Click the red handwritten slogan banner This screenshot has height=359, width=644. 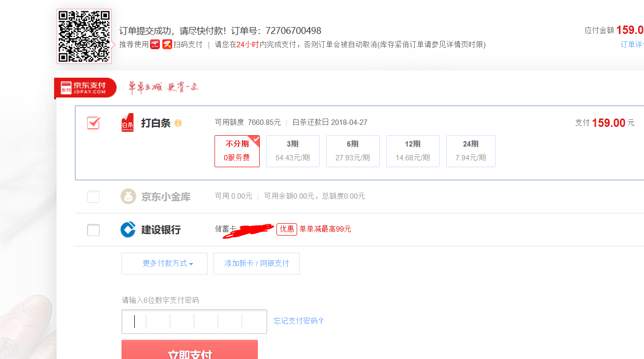[x=163, y=87]
